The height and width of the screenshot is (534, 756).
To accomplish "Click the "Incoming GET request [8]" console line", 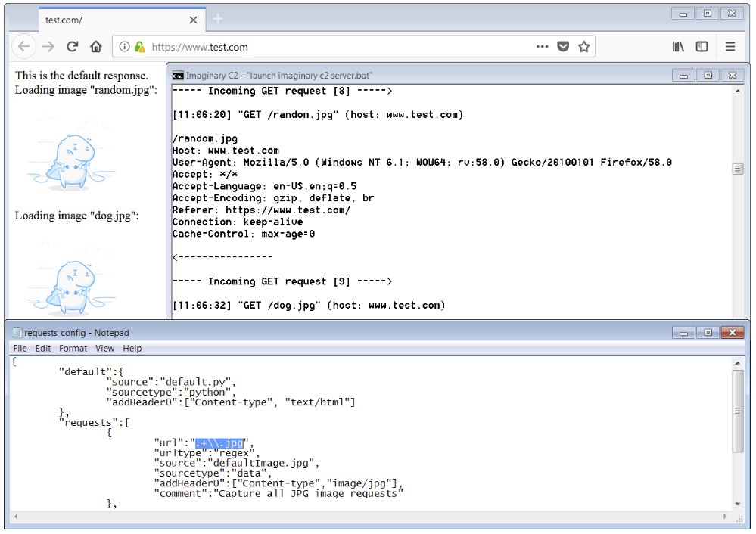I will [282, 91].
